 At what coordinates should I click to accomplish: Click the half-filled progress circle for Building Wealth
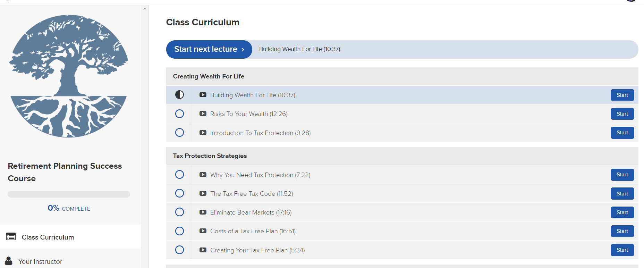(x=179, y=95)
